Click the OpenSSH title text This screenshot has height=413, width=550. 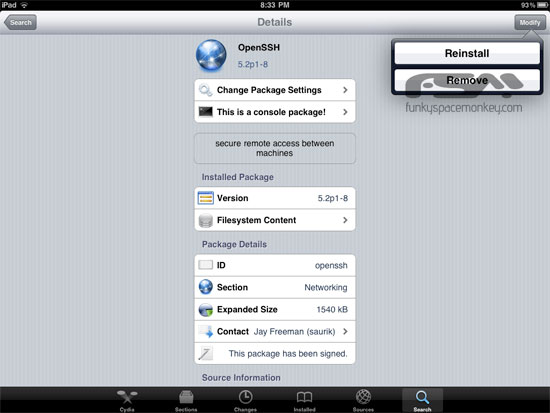tap(259, 47)
